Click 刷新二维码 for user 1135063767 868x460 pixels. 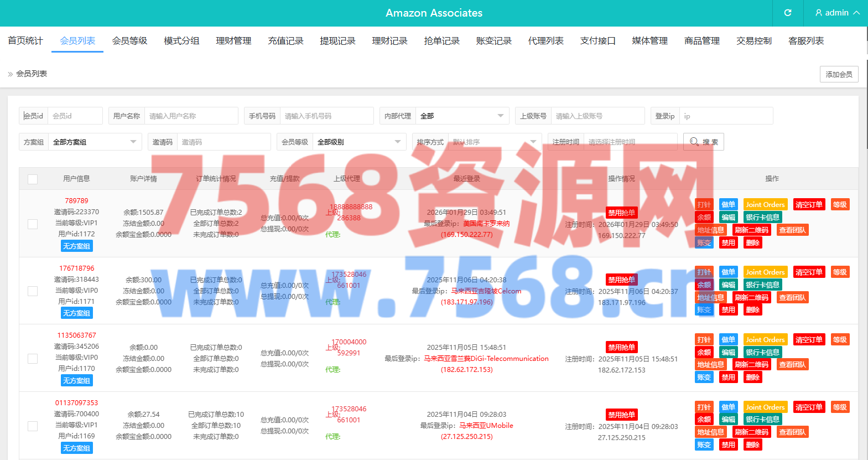tap(751, 365)
